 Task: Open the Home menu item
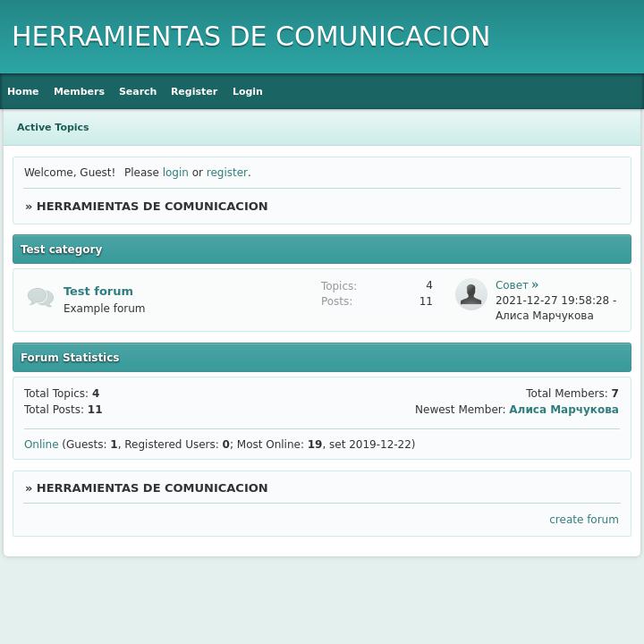tap(23, 91)
